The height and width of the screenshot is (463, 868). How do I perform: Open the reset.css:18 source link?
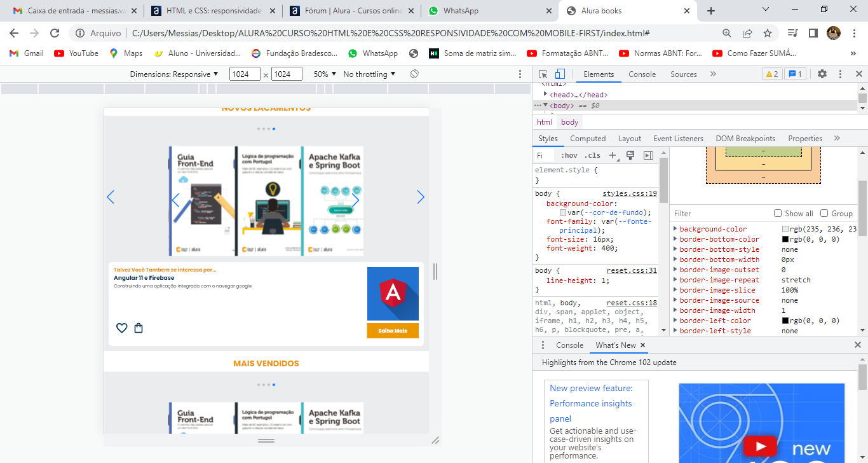point(632,303)
